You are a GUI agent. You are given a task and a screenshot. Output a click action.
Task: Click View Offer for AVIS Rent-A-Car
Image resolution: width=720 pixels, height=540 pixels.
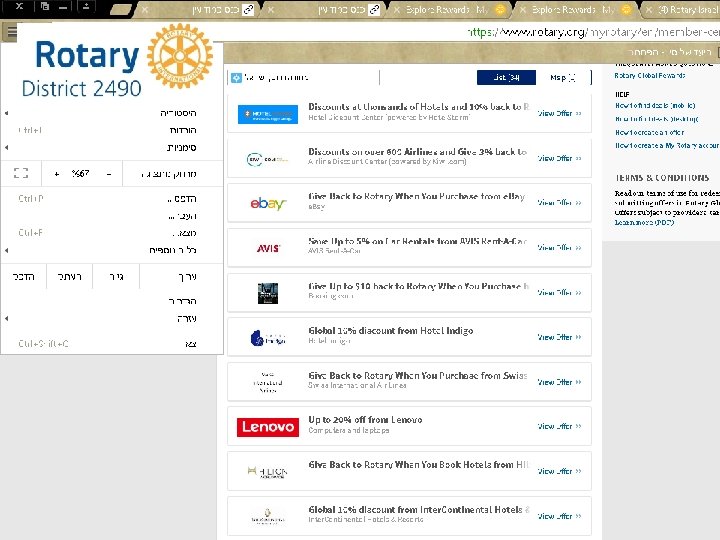pos(559,248)
